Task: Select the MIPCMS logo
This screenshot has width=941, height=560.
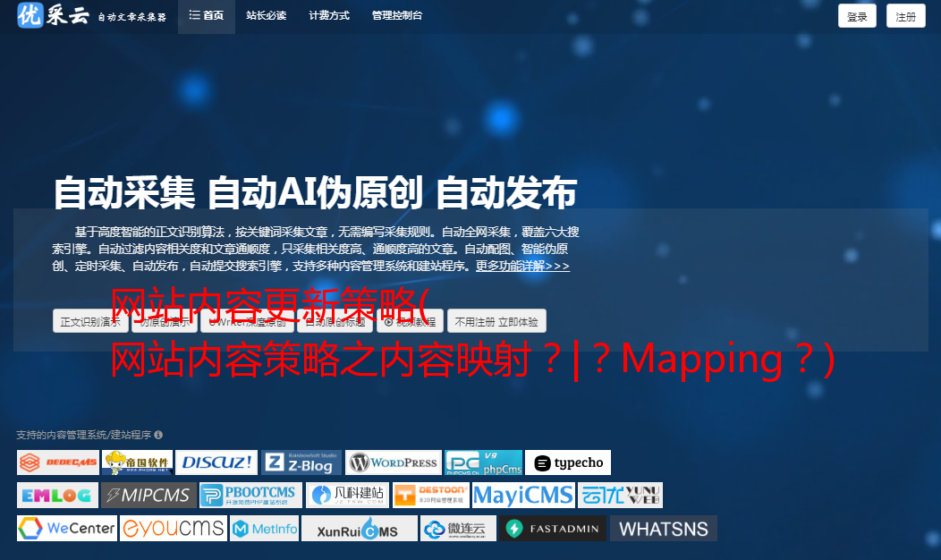Action: [x=148, y=496]
